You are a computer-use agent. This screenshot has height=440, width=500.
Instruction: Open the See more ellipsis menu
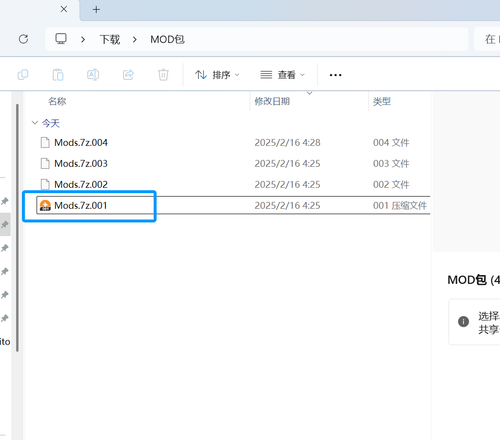click(335, 75)
